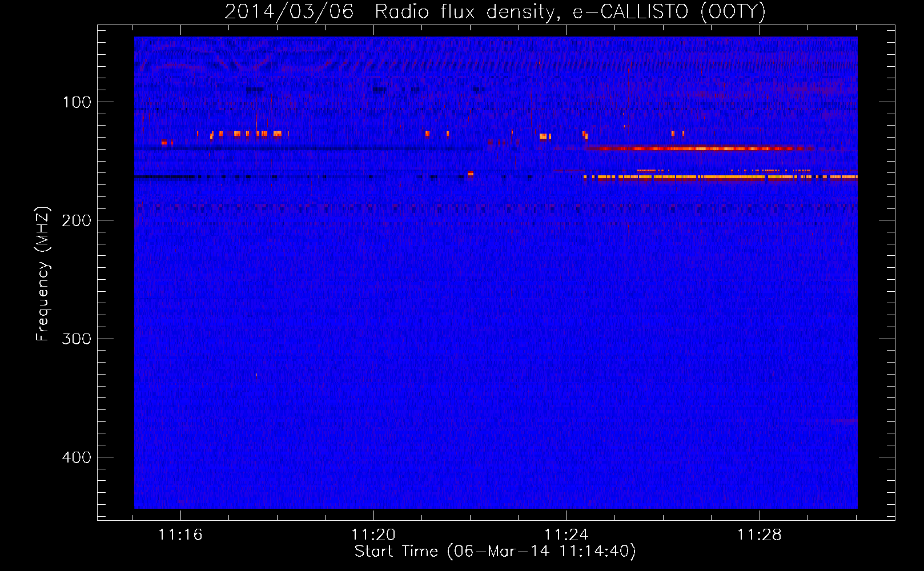This screenshot has height=571, width=924.
Task: Click the 400 frequency tick label
Action: [77, 457]
